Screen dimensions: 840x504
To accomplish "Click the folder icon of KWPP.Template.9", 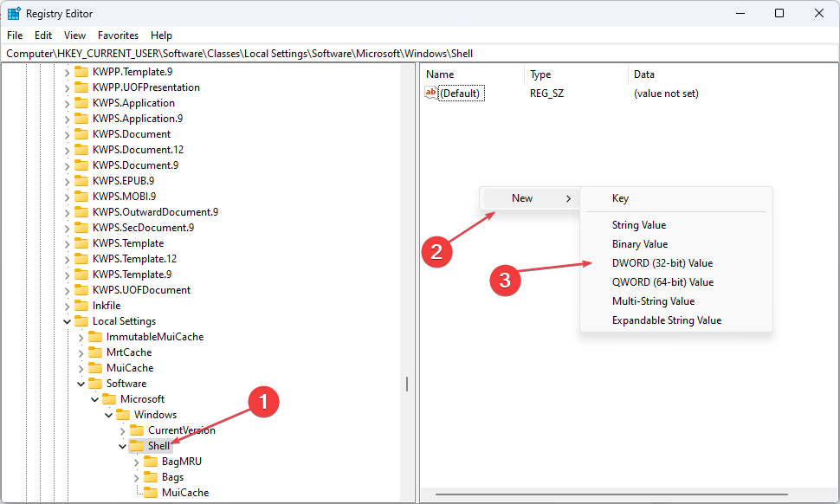I will tap(81, 72).
